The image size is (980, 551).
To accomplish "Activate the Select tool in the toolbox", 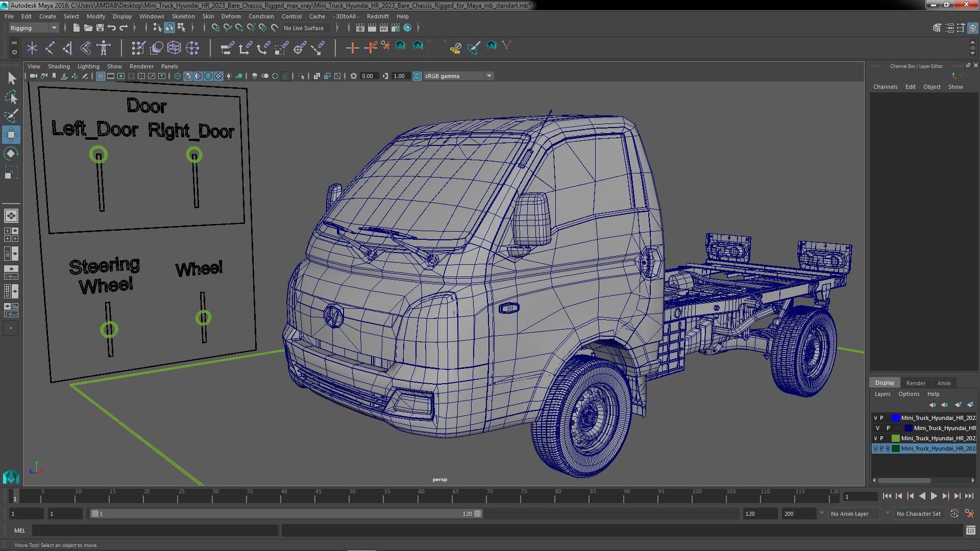I will 11,78.
